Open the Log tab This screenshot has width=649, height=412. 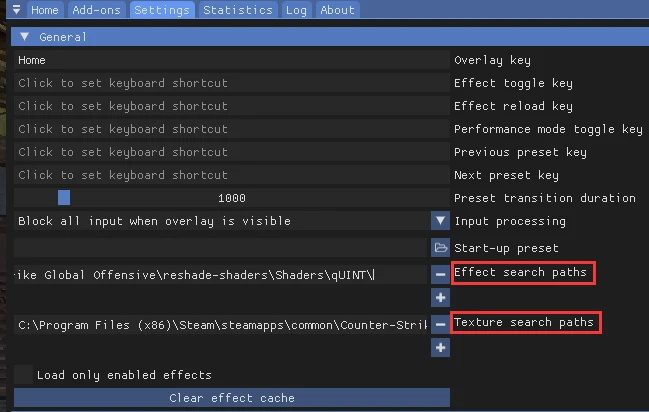(x=295, y=10)
